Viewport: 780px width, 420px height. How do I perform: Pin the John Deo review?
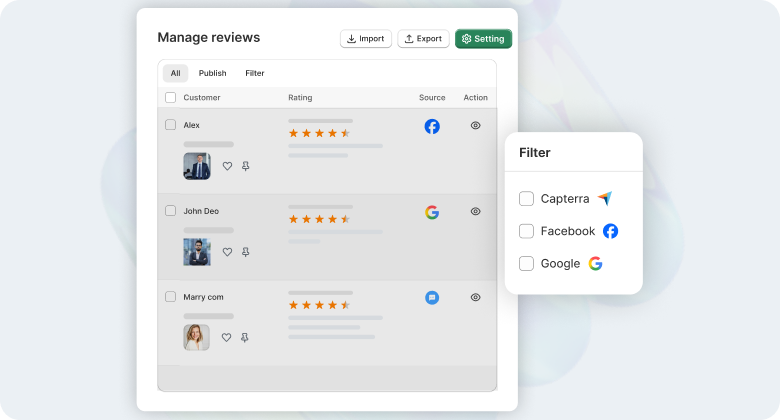tap(246, 253)
